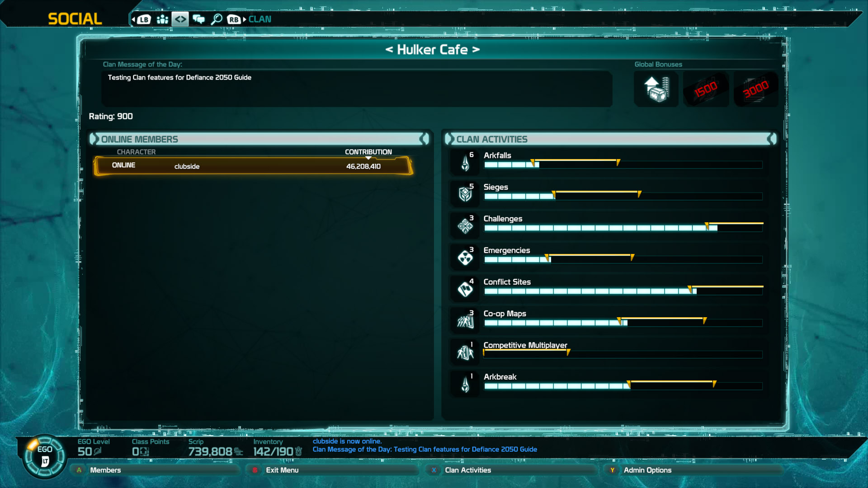The image size is (868, 488).
Task: Click the Competitive Multiplayer progress bar
Action: coord(623,355)
